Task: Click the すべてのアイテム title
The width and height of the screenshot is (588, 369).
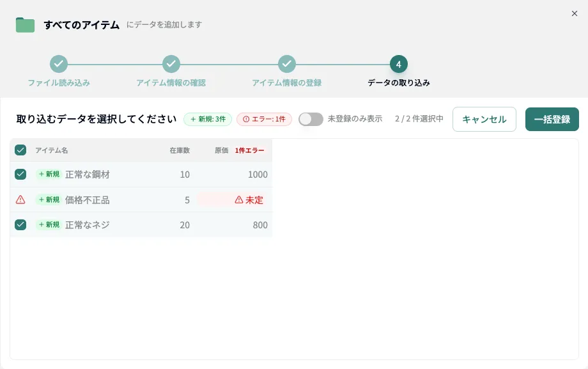Action: click(82, 25)
